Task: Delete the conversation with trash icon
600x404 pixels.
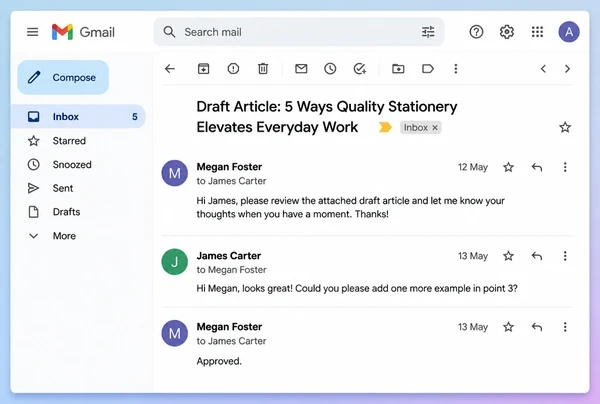Action: pos(263,69)
